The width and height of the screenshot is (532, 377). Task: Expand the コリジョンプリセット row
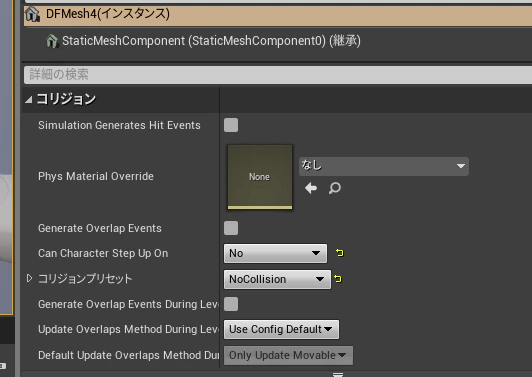(30, 279)
